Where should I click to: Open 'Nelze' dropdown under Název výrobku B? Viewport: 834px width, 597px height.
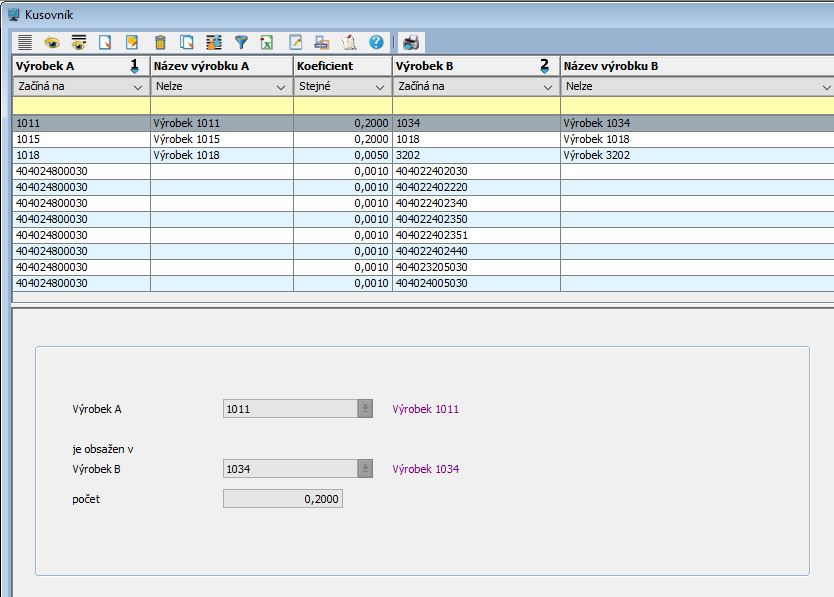[x=822, y=87]
